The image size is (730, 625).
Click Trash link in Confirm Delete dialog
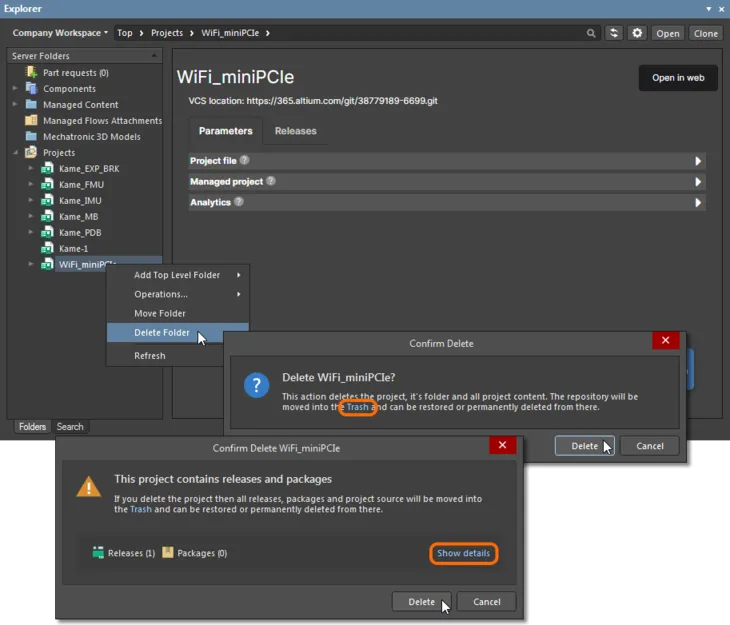coord(358,407)
